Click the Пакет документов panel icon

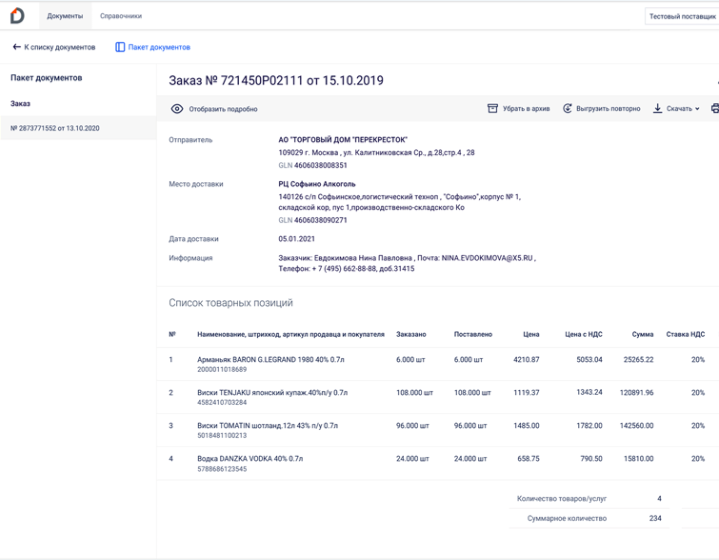pos(120,47)
